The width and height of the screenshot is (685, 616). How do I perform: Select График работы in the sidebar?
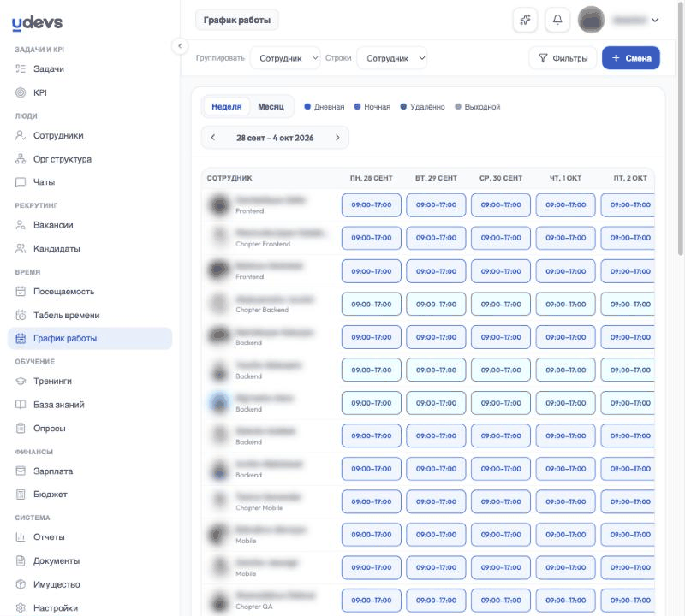90,338
